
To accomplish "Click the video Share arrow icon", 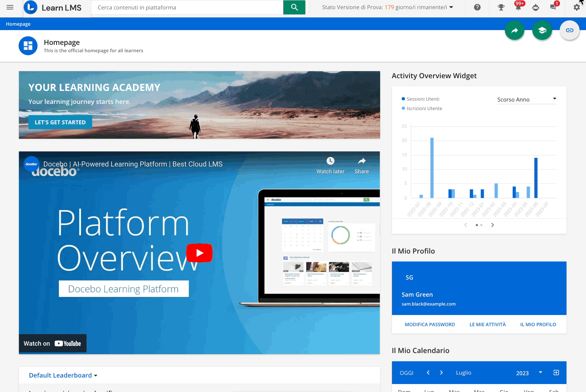I will (x=362, y=161).
